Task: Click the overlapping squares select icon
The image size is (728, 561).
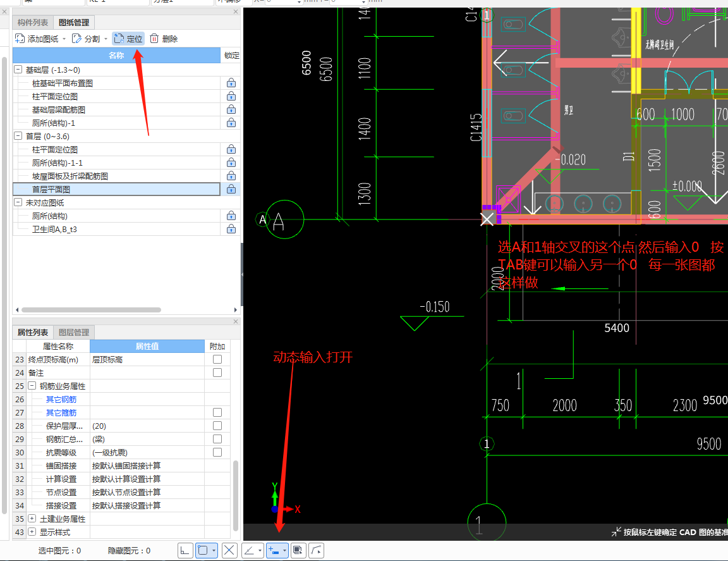Action: click(298, 551)
